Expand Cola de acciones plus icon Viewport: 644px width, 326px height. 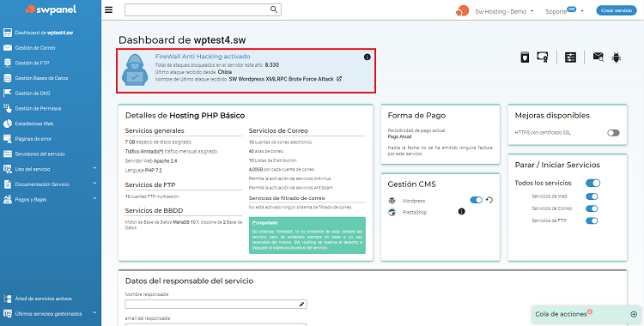click(634, 314)
